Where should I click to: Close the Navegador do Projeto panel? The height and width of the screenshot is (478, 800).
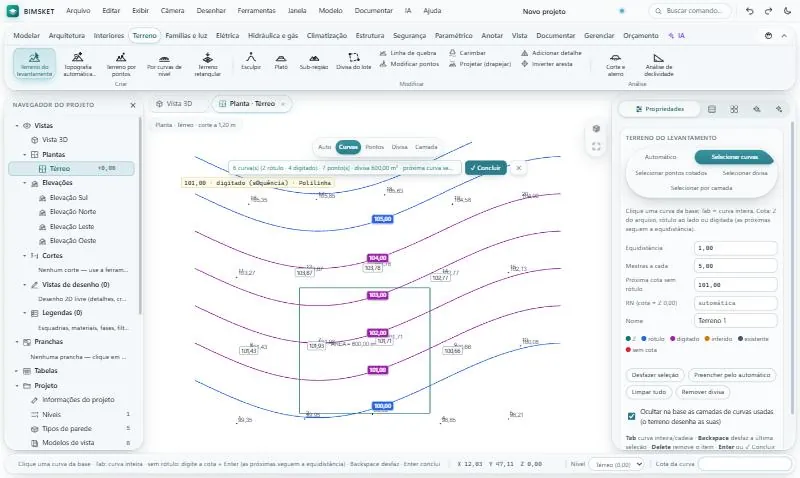click(x=133, y=105)
